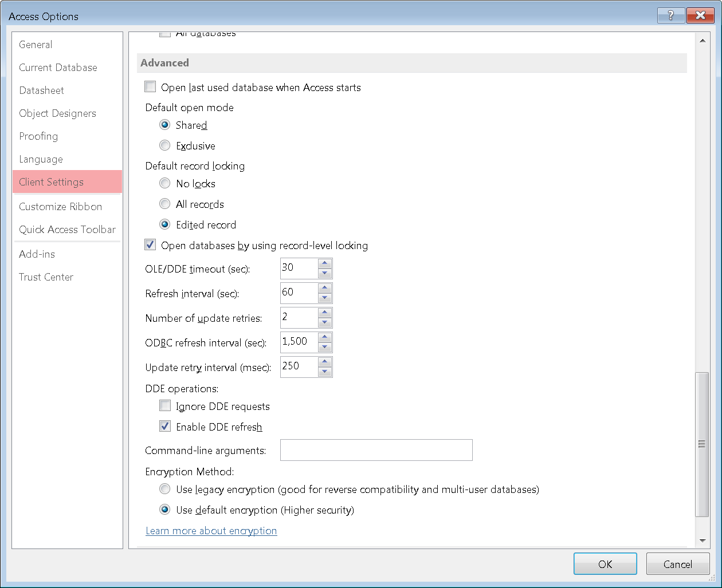This screenshot has height=588, width=722.
Task: Enable Open last used database checkbox
Action: point(150,87)
